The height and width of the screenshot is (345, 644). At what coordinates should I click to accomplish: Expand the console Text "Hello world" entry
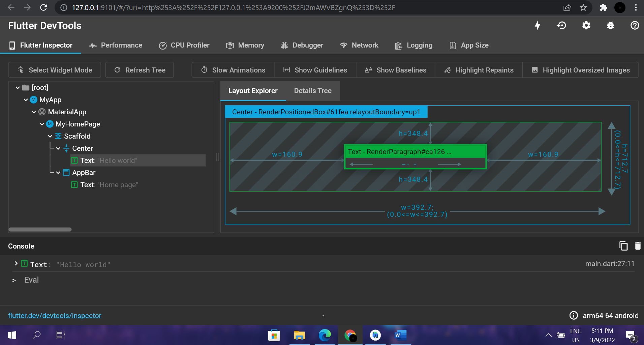pyautogui.click(x=16, y=263)
